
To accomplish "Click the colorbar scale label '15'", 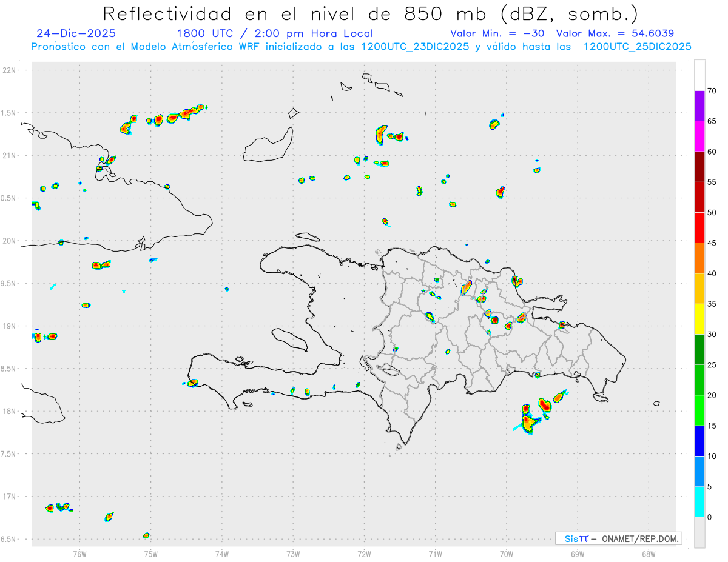I will point(712,426).
